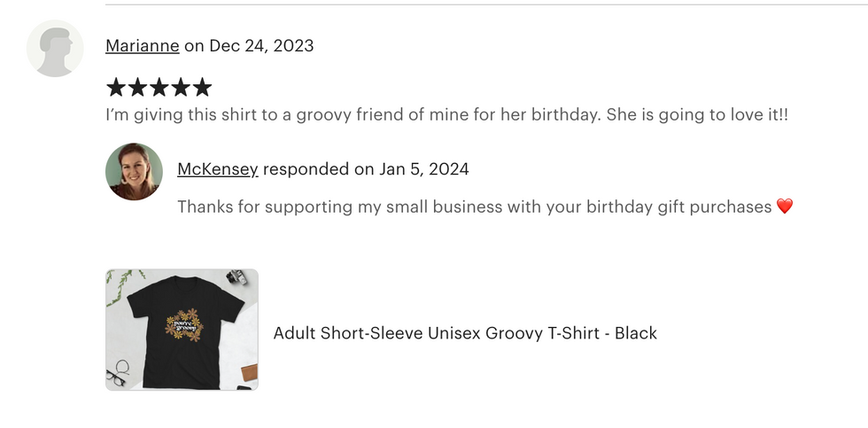The width and height of the screenshot is (868, 428).
Task: Click the Jan 5, 2024 response date
Action: pos(423,169)
